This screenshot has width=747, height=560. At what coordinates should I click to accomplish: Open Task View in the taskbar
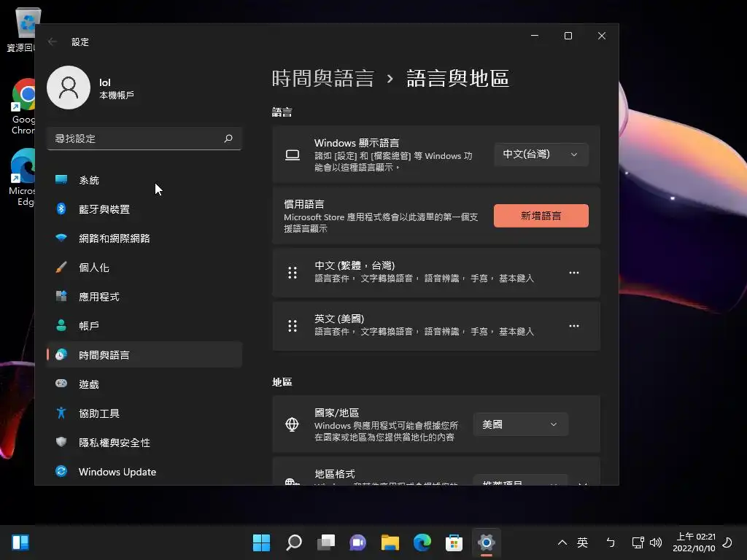coord(326,542)
